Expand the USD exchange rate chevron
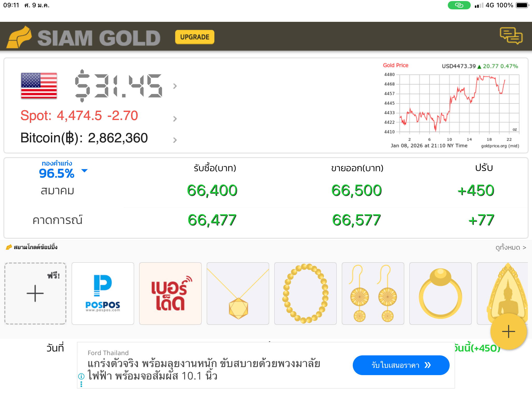 pyautogui.click(x=175, y=86)
